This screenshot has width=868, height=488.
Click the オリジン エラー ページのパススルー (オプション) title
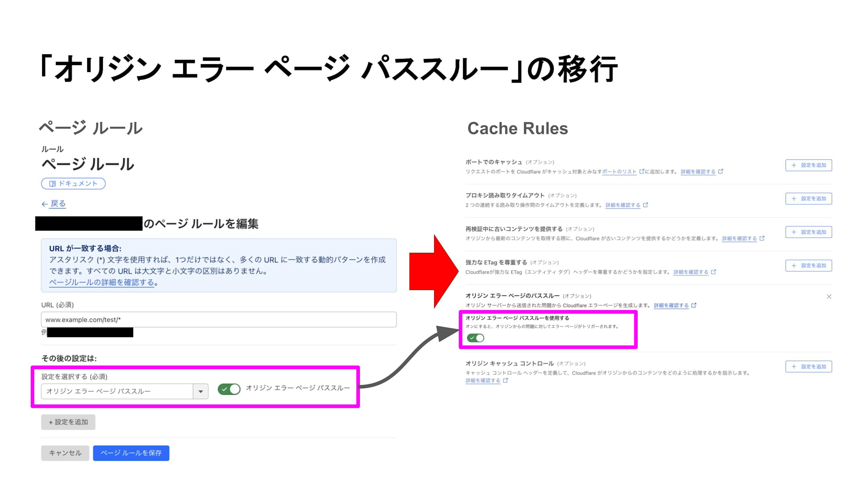528,296
